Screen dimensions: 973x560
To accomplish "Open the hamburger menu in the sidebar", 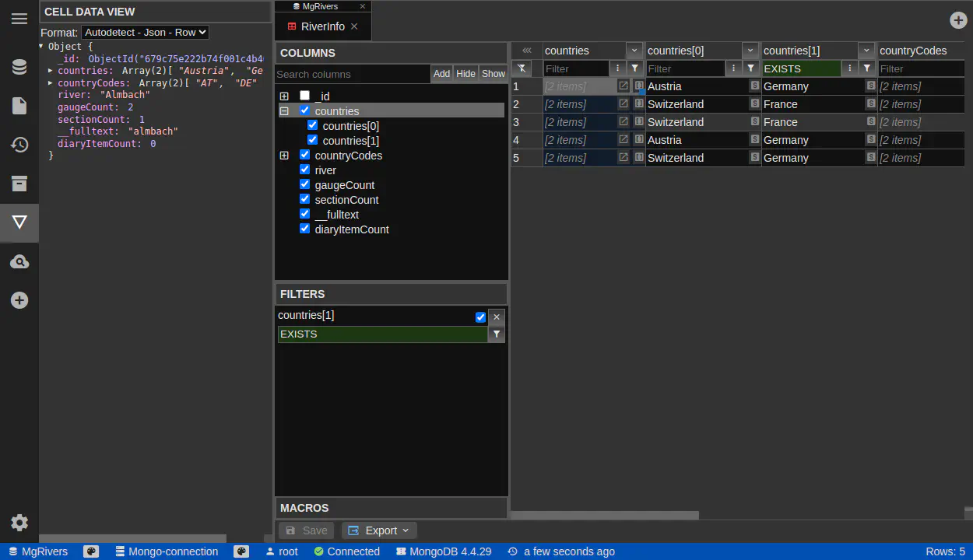I will point(19,19).
